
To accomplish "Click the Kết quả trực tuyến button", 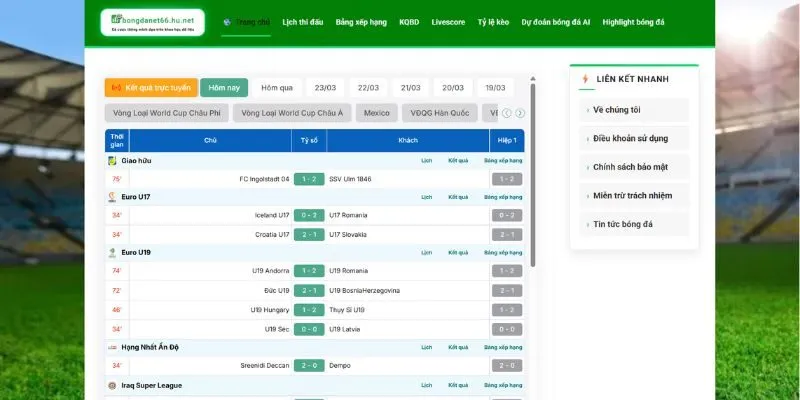I will (x=151, y=88).
